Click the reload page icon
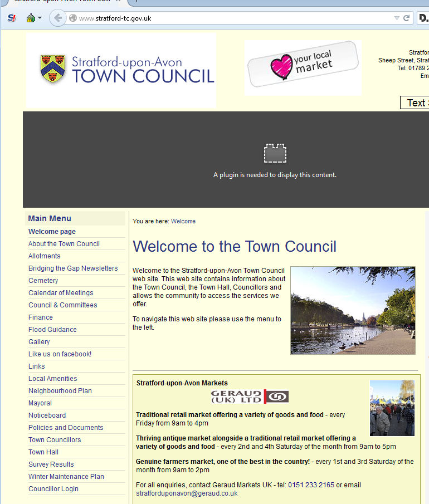Screen dimensions: 429x504 [407, 18]
